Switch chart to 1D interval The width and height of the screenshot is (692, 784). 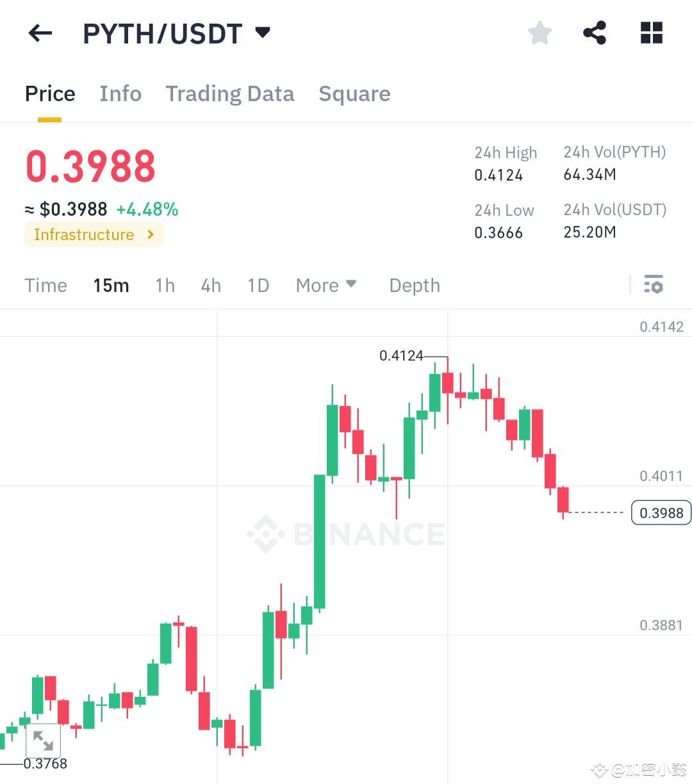(x=258, y=285)
